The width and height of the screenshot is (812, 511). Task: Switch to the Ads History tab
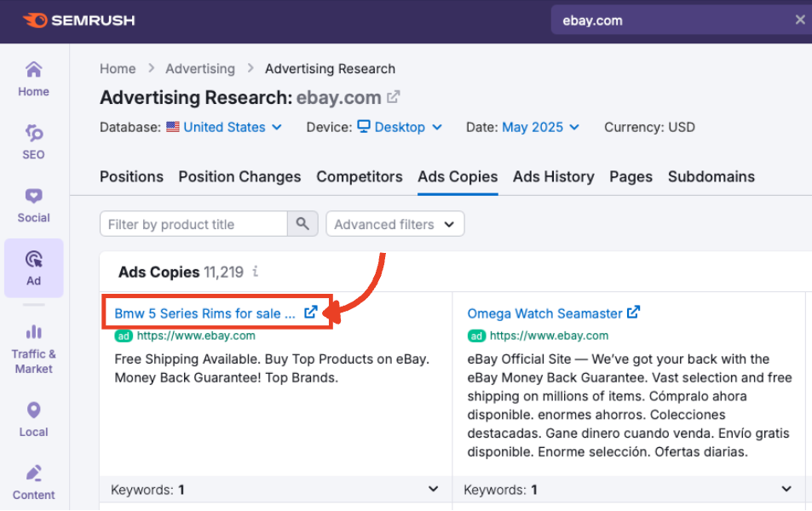pos(553,176)
